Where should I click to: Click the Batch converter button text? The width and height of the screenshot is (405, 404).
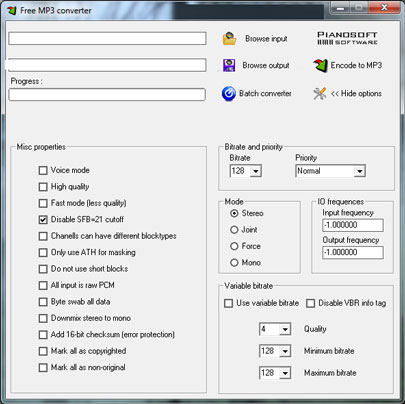[x=265, y=94]
